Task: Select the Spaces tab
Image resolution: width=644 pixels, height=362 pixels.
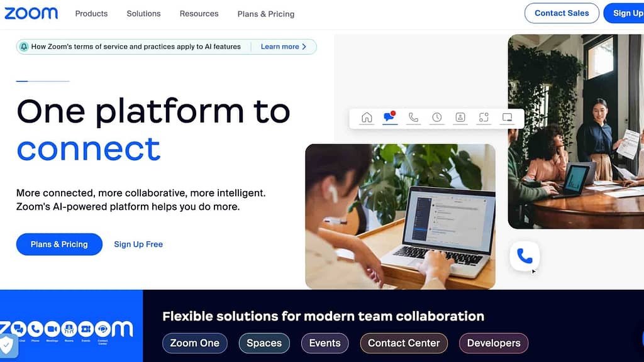Action: tap(264, 343)
